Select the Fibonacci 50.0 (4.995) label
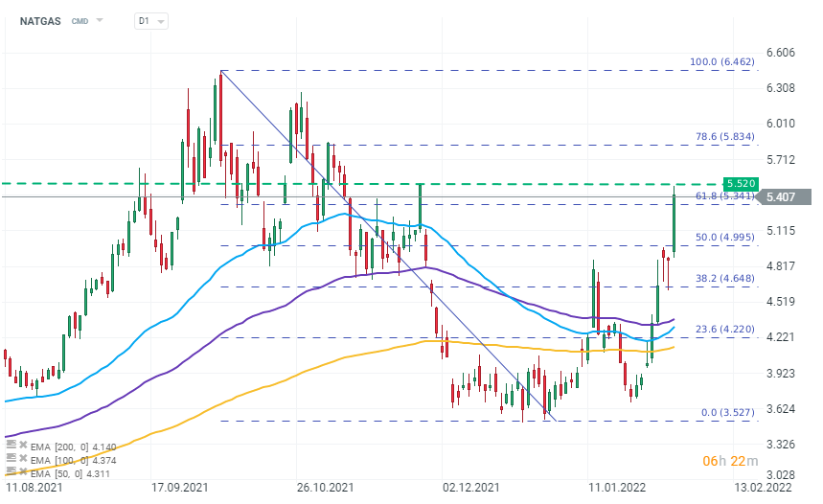The height and width of the screenshot is (504, 823). (725, 238)
